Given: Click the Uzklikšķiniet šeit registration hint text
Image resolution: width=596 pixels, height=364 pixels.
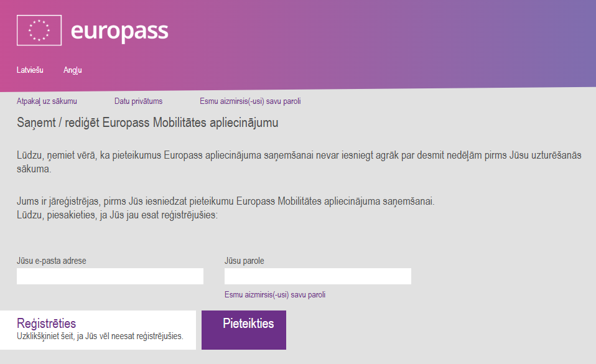Looking at the screenshot, I should coord(100,336).
